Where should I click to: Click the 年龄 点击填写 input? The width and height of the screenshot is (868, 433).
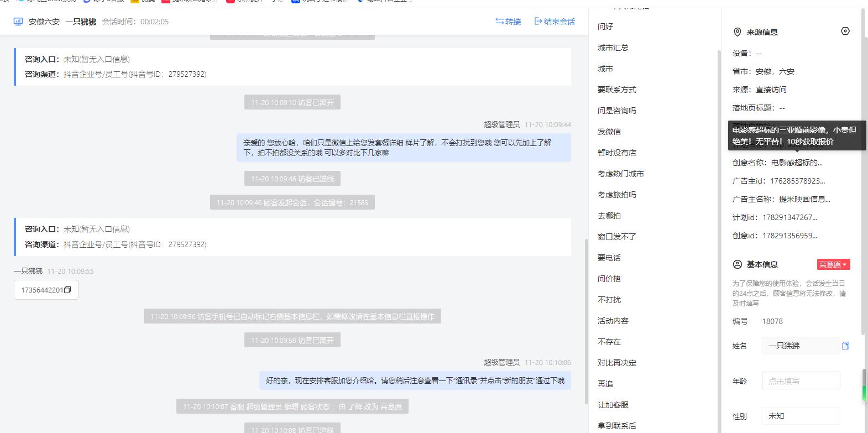[801, 380]
